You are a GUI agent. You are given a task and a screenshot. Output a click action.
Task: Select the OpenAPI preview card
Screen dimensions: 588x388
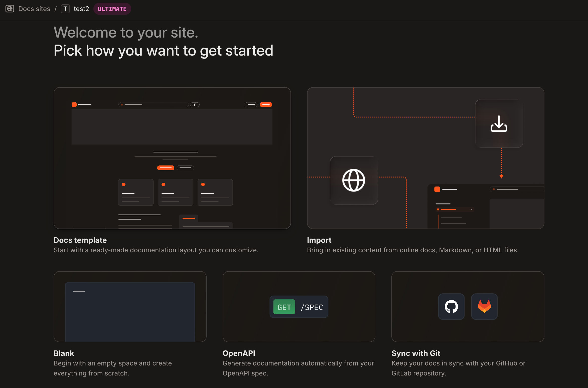[x=299, y=306]
